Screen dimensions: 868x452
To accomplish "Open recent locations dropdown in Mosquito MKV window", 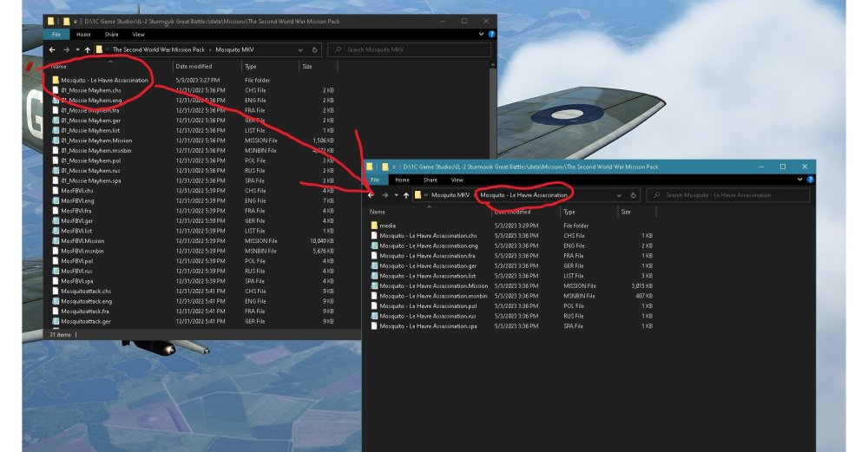I will click(x=76, y=50).
